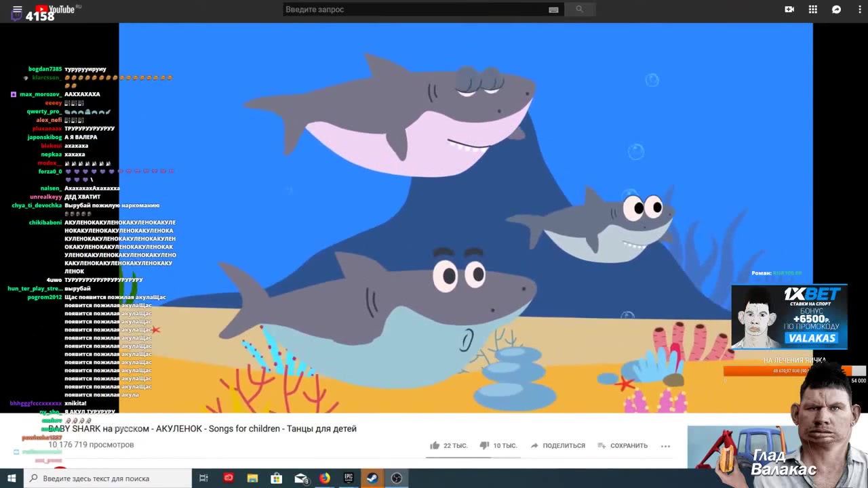Click the 10 176 719 просмотров view count

(x=91, y=445)
